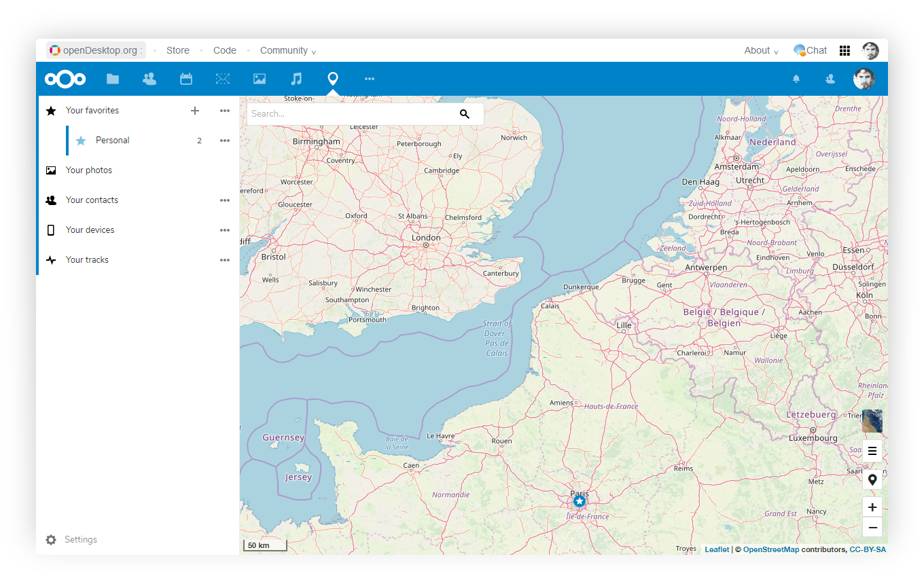Click the Lille label on map

pyautogui.click(x=624, y=325)
